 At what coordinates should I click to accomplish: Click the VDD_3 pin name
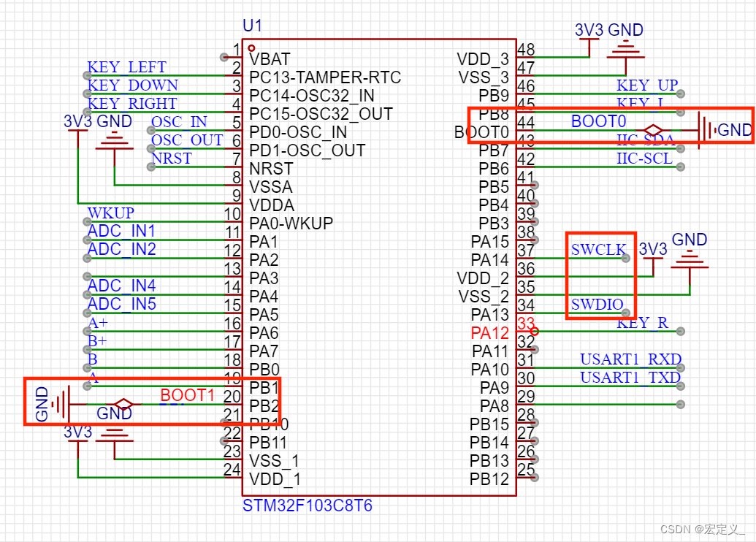pos(483,59)
